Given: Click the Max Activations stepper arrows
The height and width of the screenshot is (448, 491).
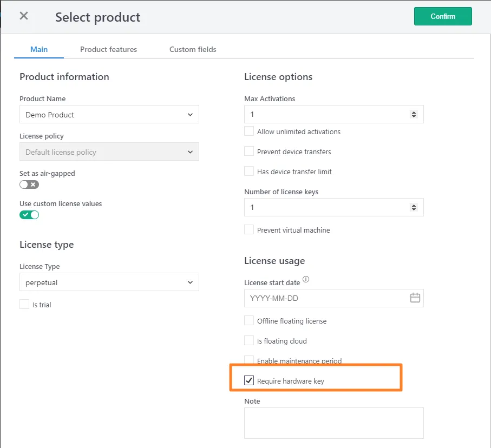Looking at the screenshot, I should (414, 115).
